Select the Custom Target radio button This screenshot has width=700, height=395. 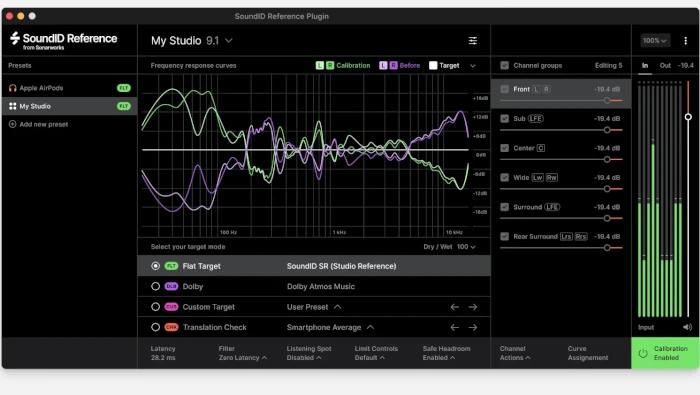point(155,307)
